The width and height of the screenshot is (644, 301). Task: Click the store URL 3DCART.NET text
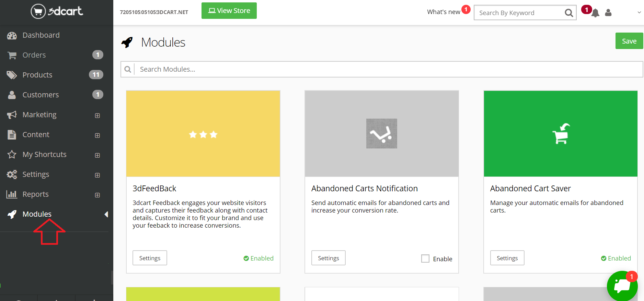pos(154,12)
